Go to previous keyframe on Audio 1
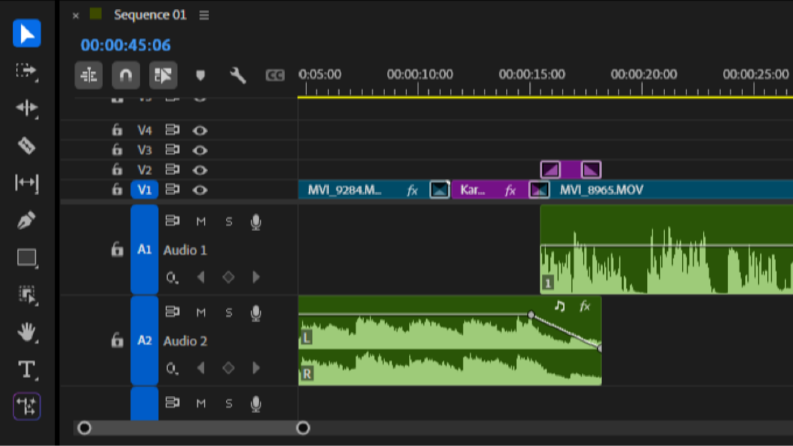 pos(201,277)
